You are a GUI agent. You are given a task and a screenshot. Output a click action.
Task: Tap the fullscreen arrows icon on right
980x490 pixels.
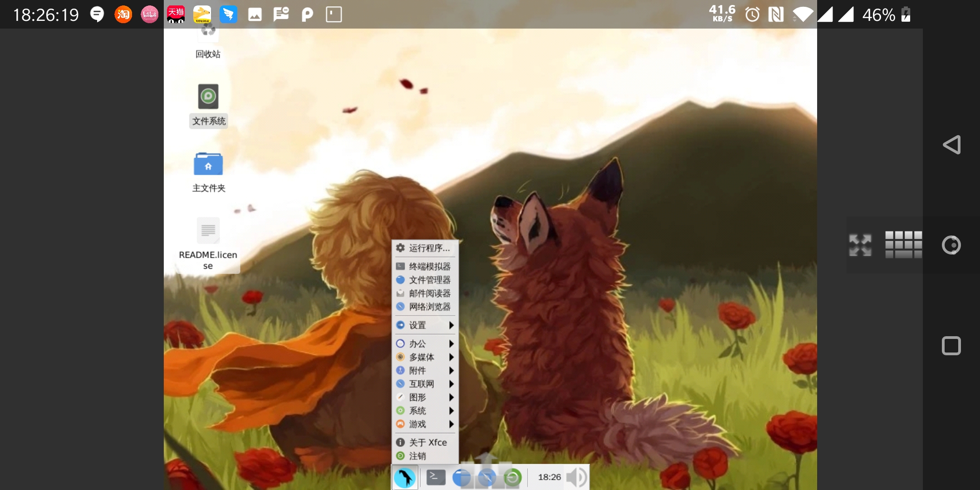pos(860,245)
